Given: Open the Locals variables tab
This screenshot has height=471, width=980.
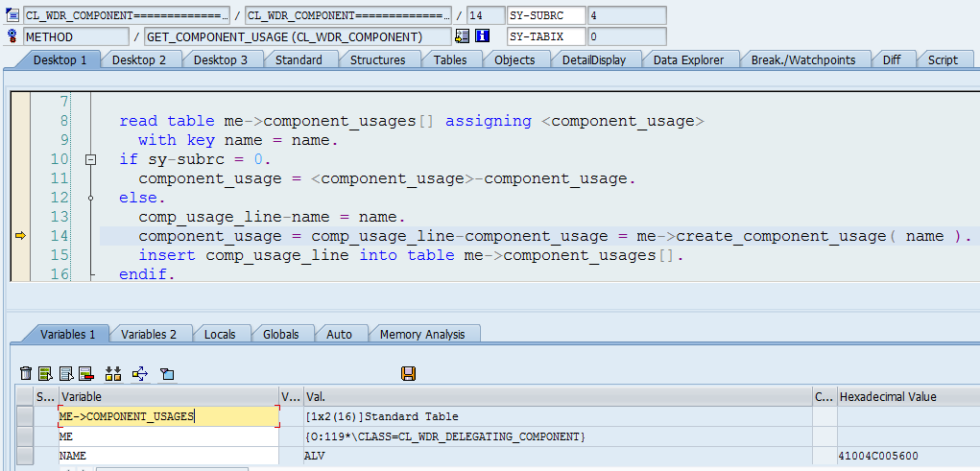Looking at the screenshot, I should tap(220, 334).
